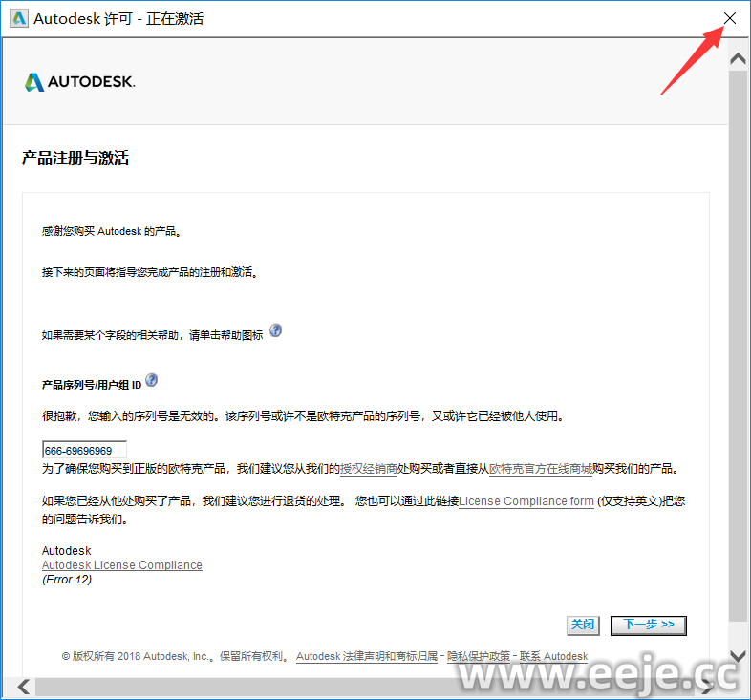
Task: Open the License Compliance form link
Action: click(x=526, y=501)
